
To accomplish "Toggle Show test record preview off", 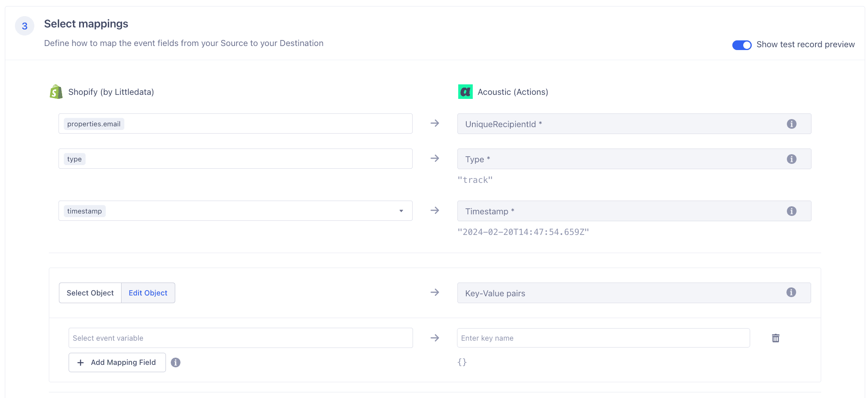I will [742, 45].
